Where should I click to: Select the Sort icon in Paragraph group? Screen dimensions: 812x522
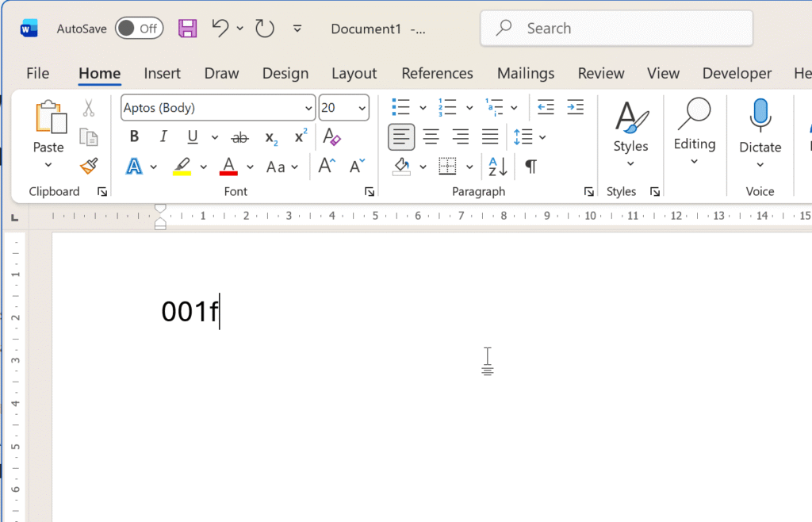[x=496, y=167]
